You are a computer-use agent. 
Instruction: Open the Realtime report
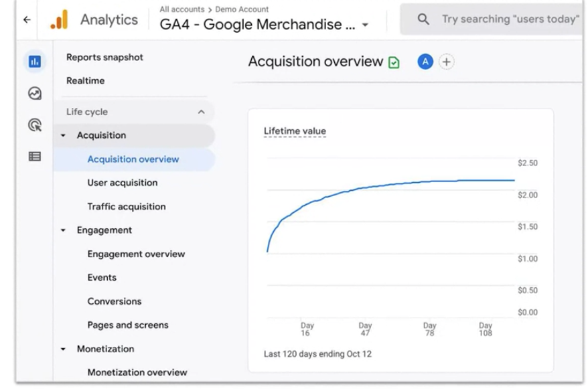click(86, 80)
